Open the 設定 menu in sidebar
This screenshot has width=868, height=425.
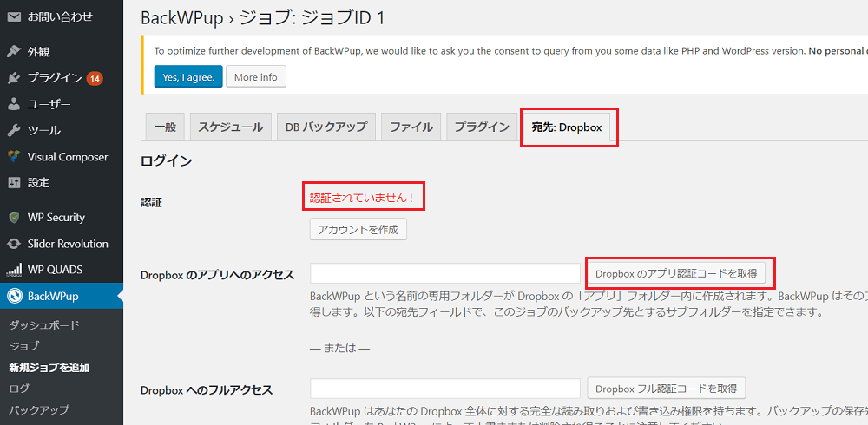tap(39, 183)
